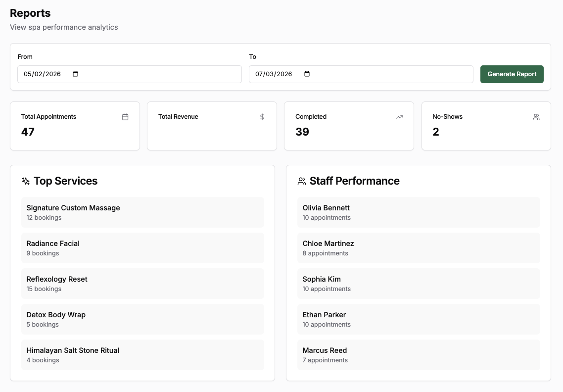Select Olivia Bennett in Staff Performance

tap(418, 212)
